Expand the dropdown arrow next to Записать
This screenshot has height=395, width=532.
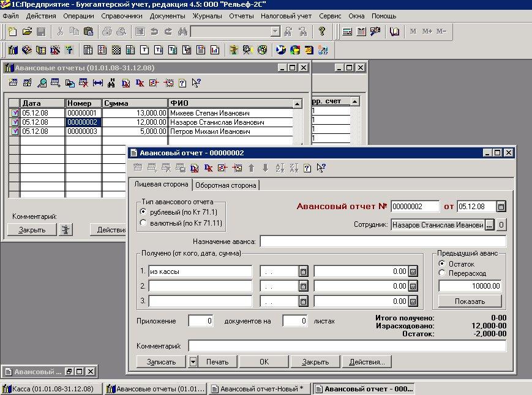tap(193, 362)
